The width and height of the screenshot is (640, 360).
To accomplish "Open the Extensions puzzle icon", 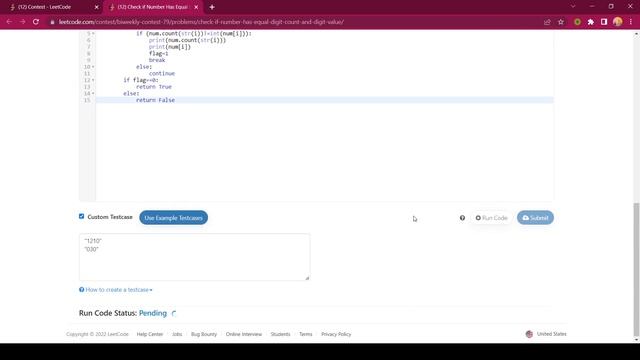I will click(x=591, y=22).
